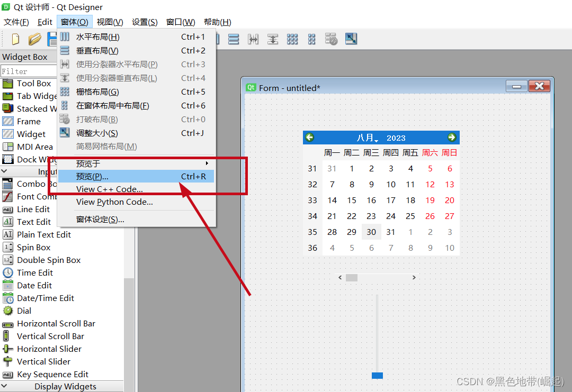This screenshot has height=392, width=572.
Task: Click the horizontal scroll bar handle in form
Action: tap(352, 278)
